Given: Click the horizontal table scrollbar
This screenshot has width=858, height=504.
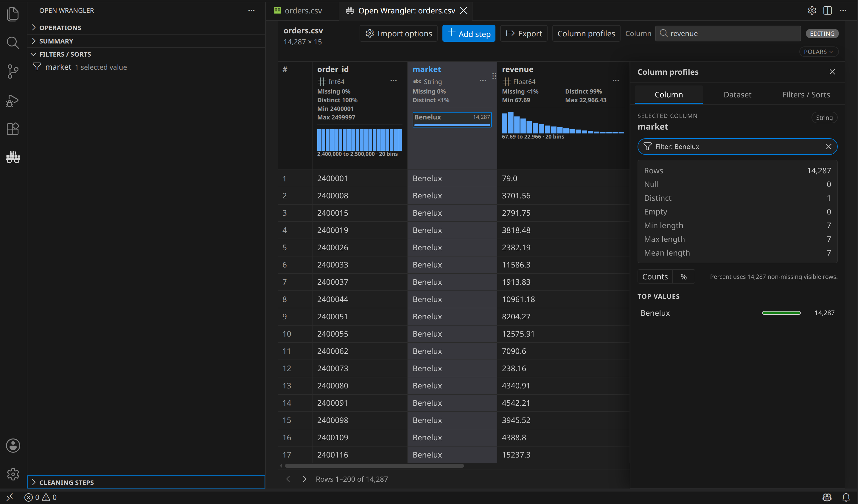Looking at the screenshot, I should tap(374, 466).
